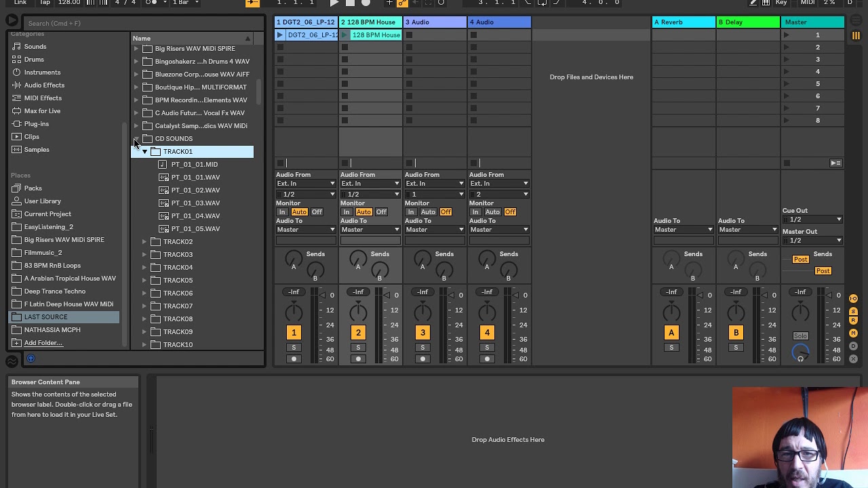Image resolution: width=868 pixels, height=488 pixels.
Task: Open Current Project in Places
Action: pos(47,214)
